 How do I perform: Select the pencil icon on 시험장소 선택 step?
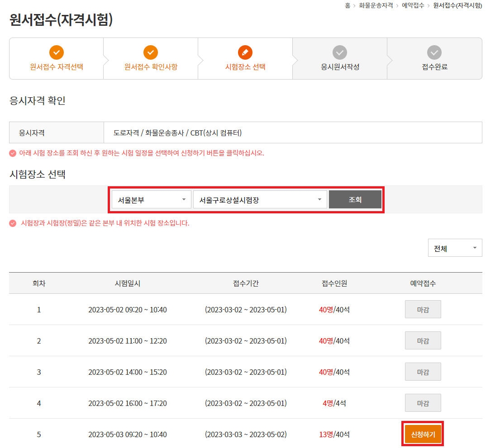tap(245, 52)
